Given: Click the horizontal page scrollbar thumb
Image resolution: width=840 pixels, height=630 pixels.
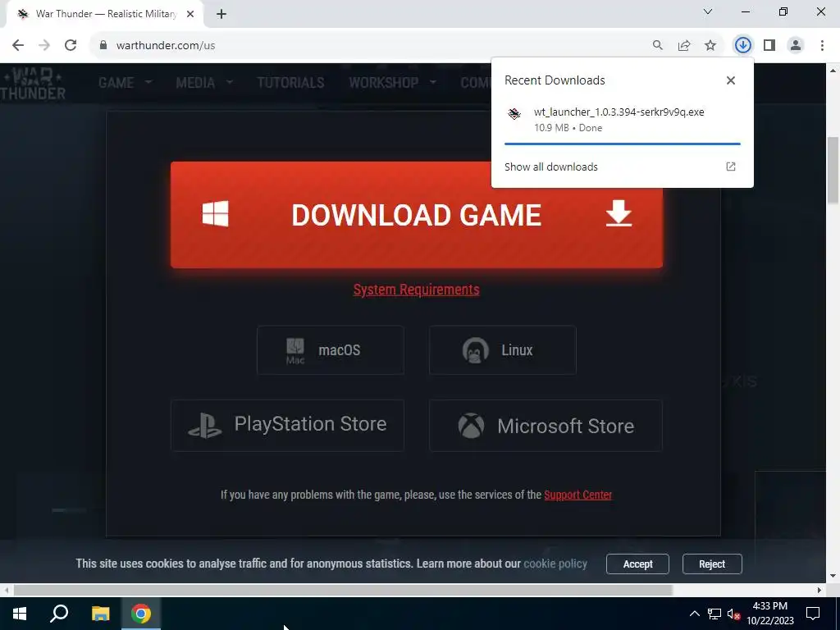Looking at the screenshot, I should coord(343,590).
